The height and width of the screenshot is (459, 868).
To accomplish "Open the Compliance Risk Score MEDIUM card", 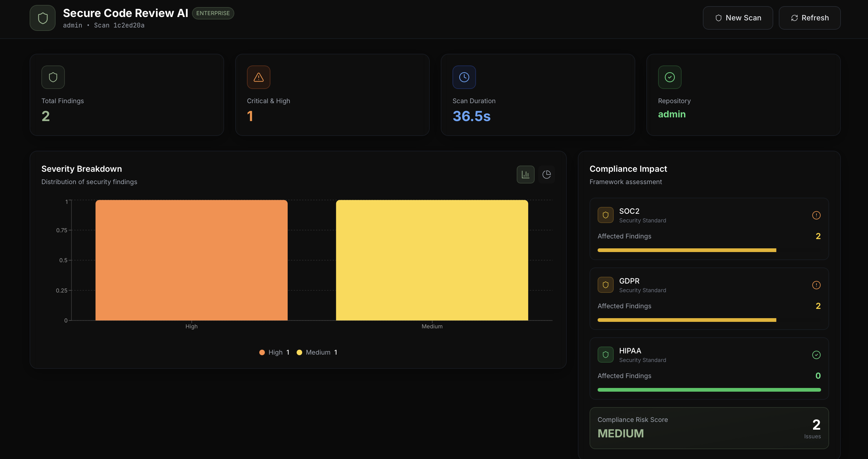I will point(709,428).
